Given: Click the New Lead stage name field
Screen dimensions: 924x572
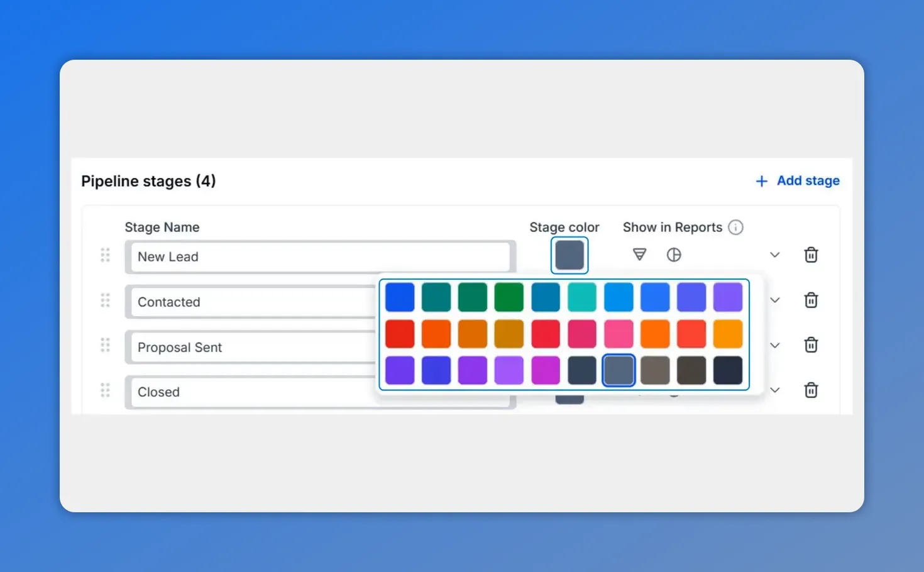Looking at the screenshot, I should point(283,256).
